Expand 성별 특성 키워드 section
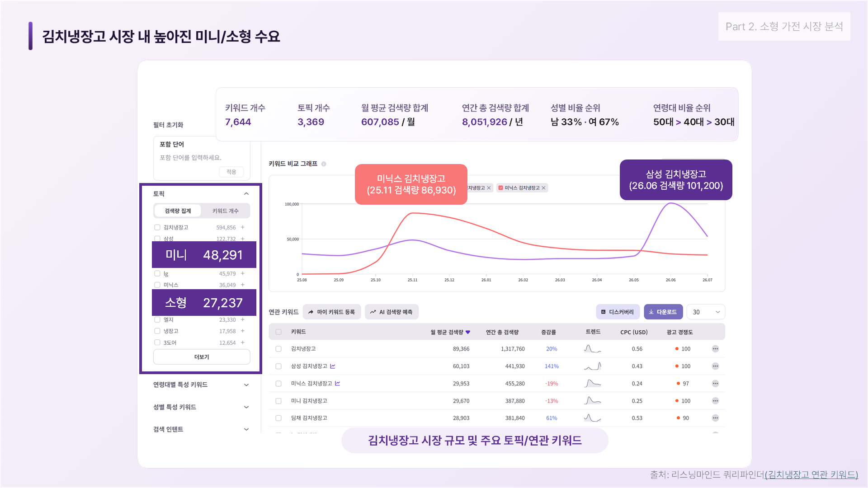The height and width of the screenshot is (488, 868). point(246,407)
